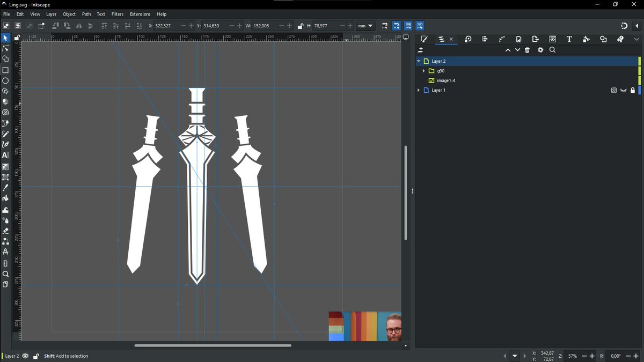Open the File menu
This screenshot has height=362, width=644.
point(6,14)
